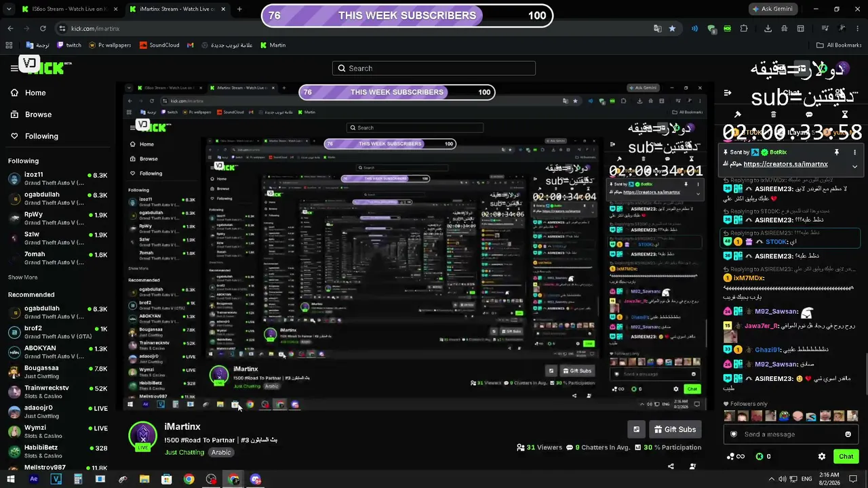Viewport: 868px width, 488px height.
Task: Open Szlw channel in Following list
Action: pyautogui.click(x=58, y=238)
